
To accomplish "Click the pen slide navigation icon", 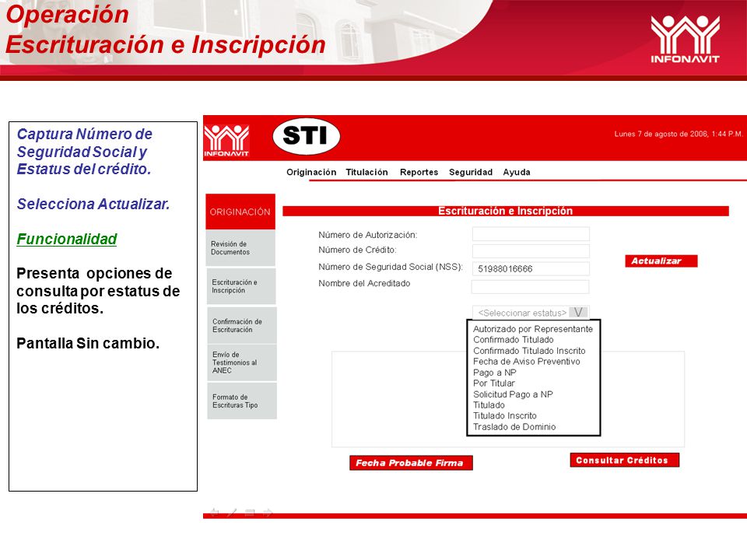I will [x=232, y=513].
